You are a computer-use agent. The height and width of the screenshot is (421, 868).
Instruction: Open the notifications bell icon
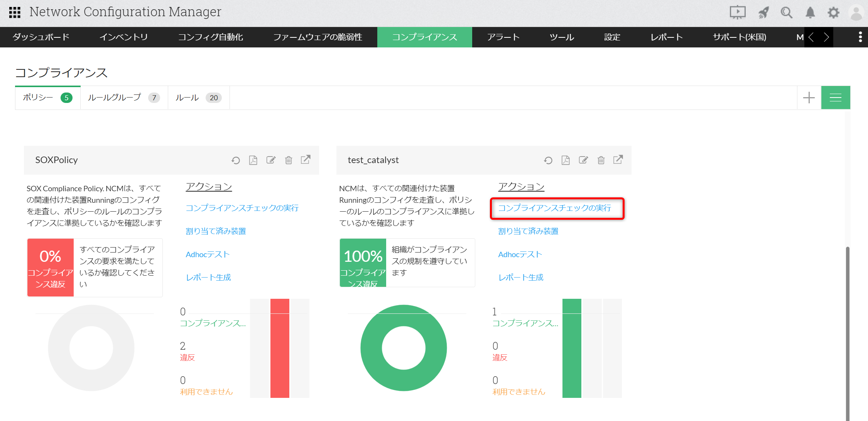point(810,13)
